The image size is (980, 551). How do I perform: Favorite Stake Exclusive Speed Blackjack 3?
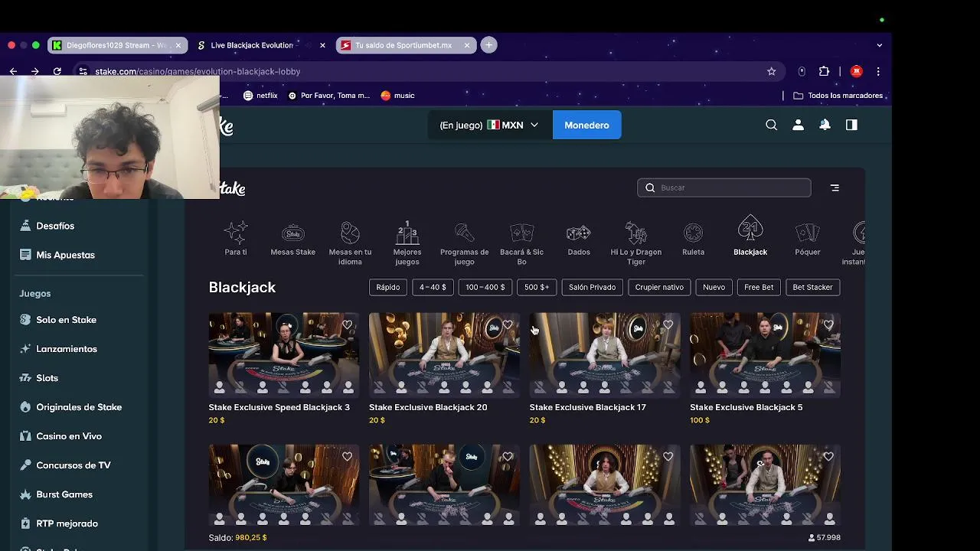[348, 325]
